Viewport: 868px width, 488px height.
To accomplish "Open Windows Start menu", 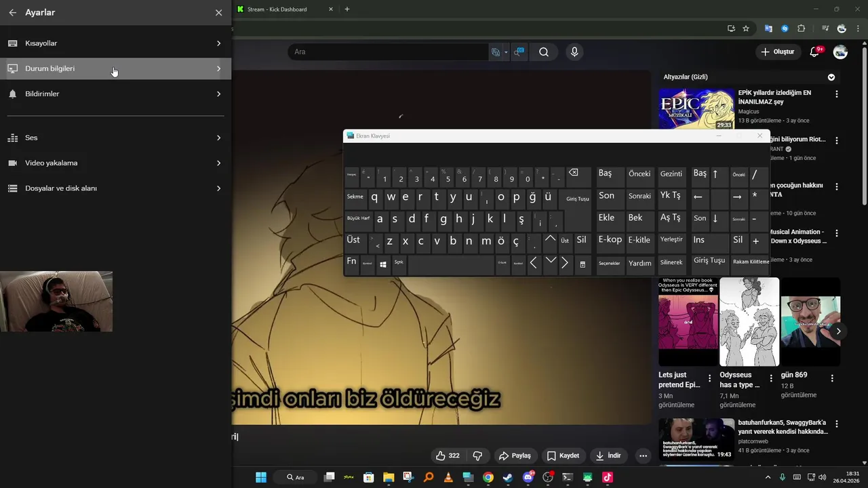I will [261, 477].
